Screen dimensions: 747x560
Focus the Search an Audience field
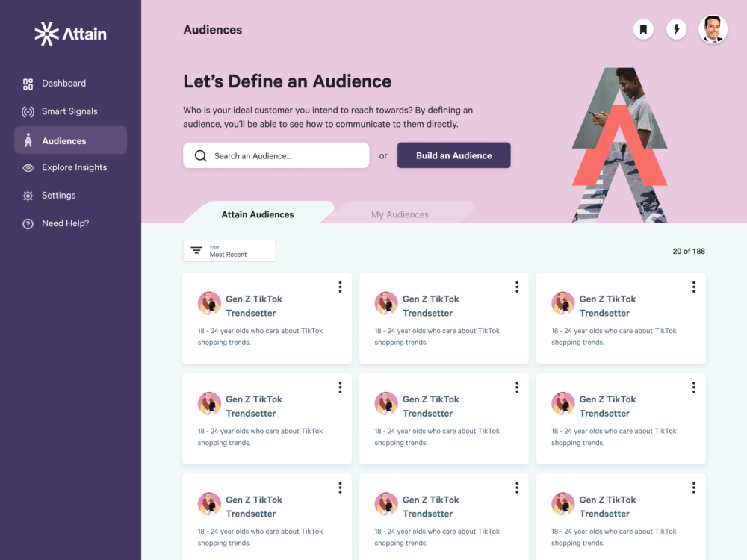point(276,155)
